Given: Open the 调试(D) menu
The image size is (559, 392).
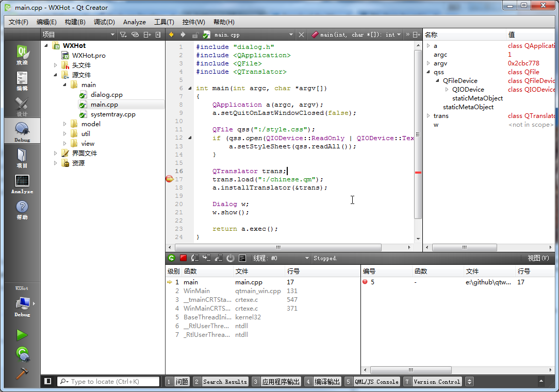Looking at the screenshot, I should tap(104, 22).
